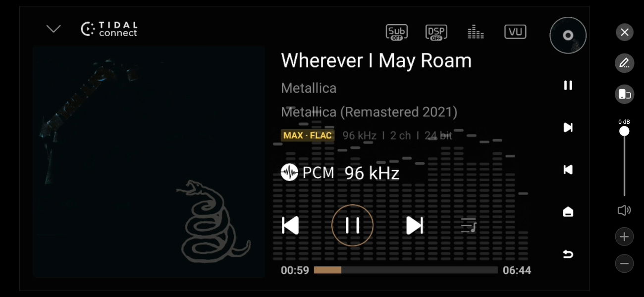644x297 pixels.
Task: Collapse the player with the down chevron
Action: (x=54, y=29)
